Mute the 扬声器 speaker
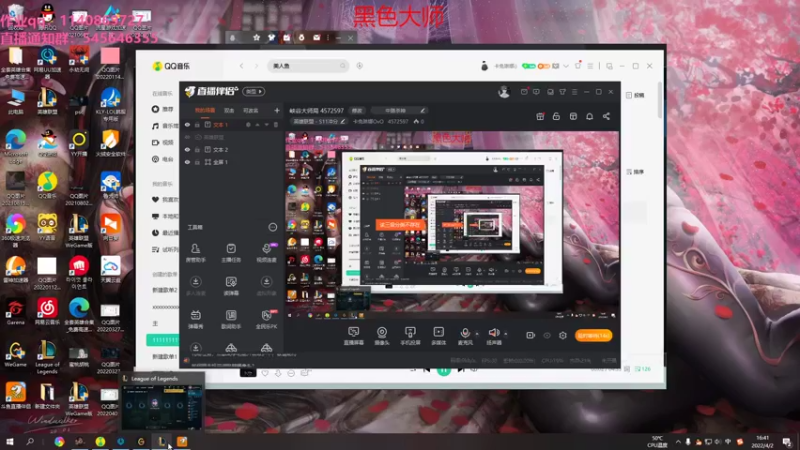Image resolution: width=800 pixels, height=450 pixels. point(493,336)
